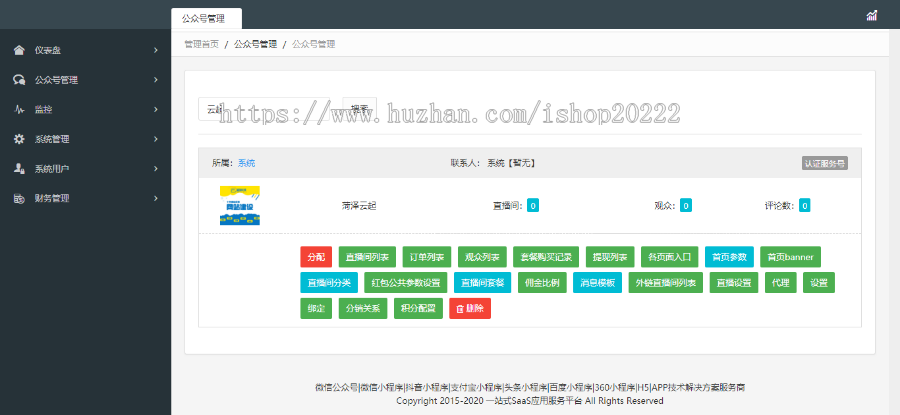Open the middle 公众号管理 breadcrumb link

255,44
